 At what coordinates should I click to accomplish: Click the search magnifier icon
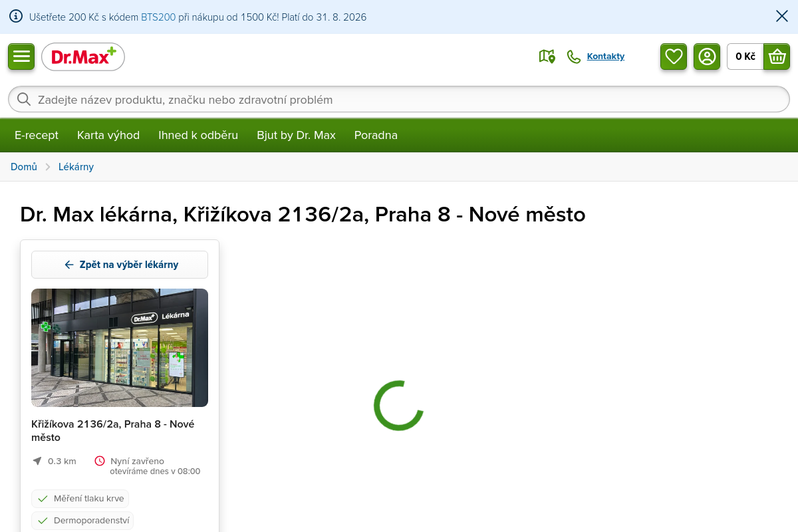24,100
